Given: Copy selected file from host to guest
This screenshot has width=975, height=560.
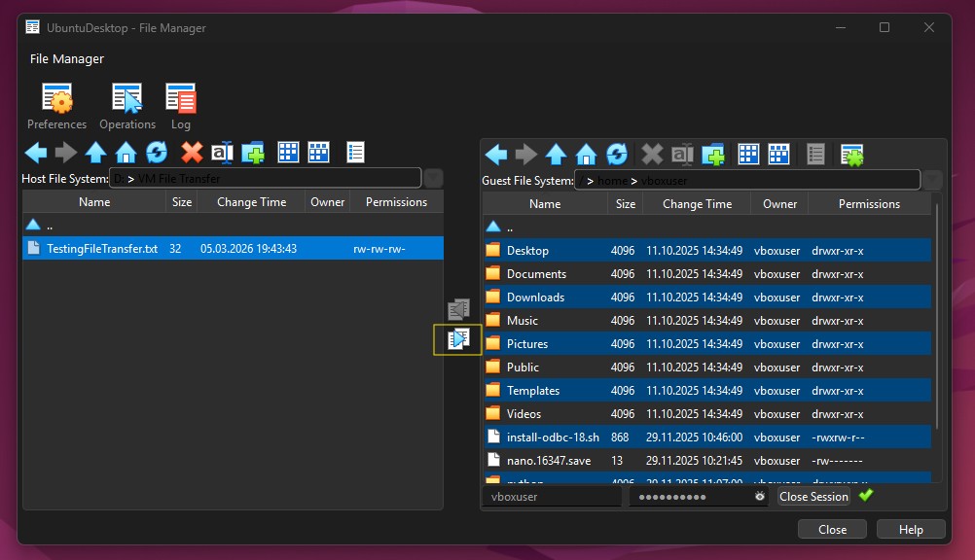Looking at the screenshot, I should 457,339.
